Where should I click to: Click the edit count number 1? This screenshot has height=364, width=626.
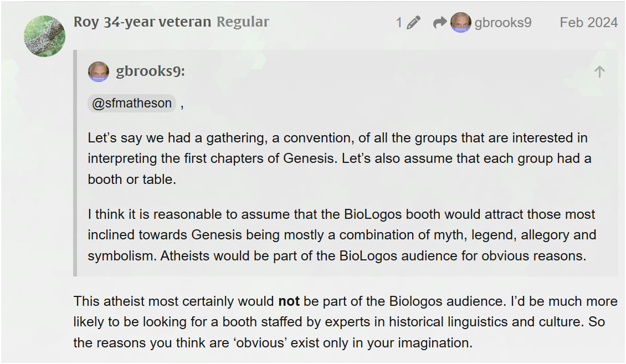pyautogui.click(x=399, y=23)
